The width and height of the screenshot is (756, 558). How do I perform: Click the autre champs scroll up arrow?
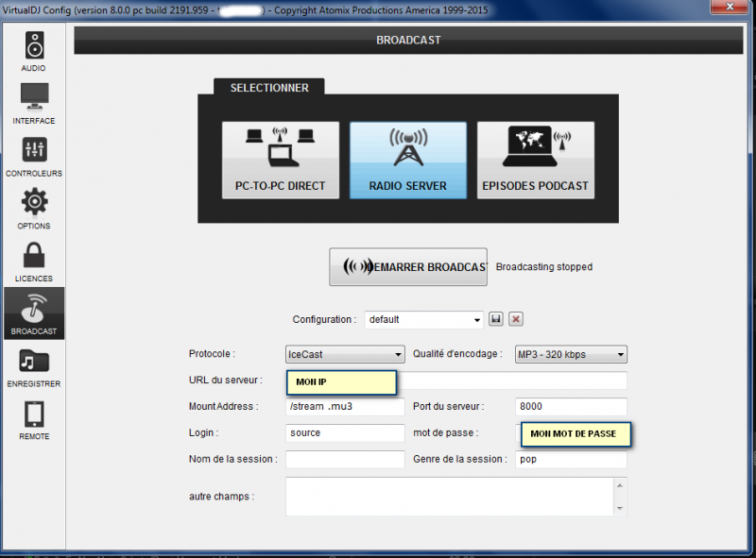620,485
